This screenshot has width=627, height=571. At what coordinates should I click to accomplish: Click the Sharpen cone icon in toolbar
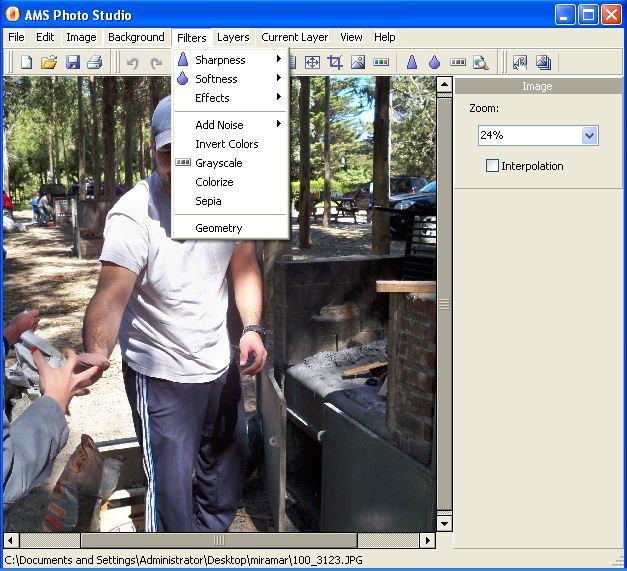pos(412,62)
